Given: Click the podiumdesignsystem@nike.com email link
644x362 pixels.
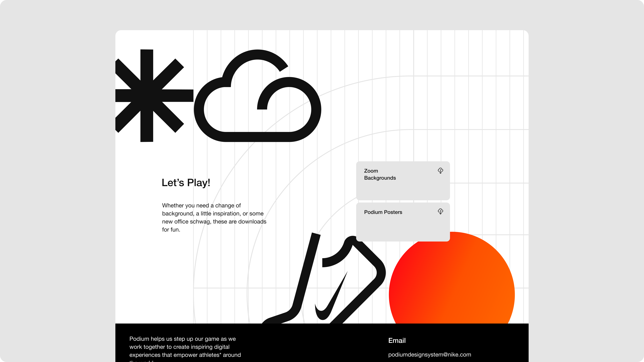Looking at the screenshot, I should (x=429, y=355).
